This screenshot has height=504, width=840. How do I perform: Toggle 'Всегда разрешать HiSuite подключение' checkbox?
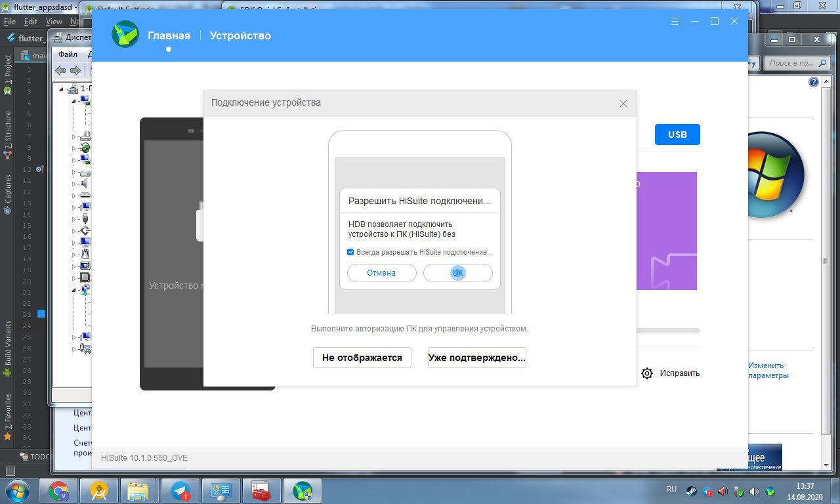pos(350,252)
